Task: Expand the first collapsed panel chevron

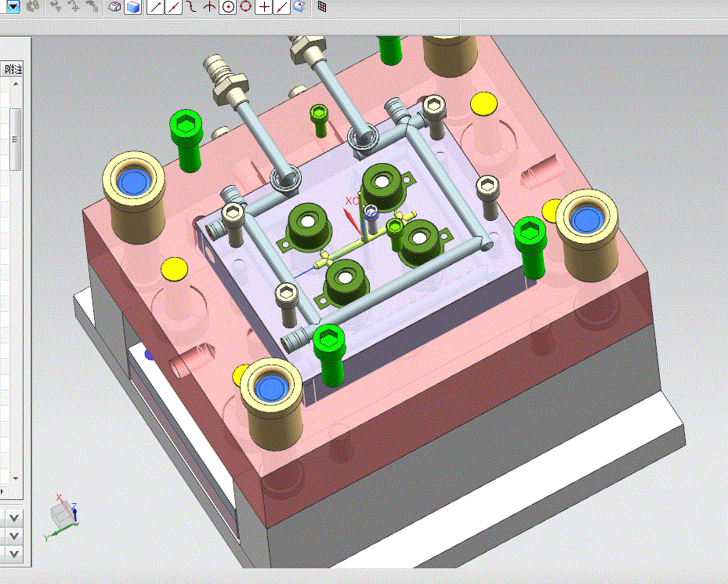Action: point(14,518)
